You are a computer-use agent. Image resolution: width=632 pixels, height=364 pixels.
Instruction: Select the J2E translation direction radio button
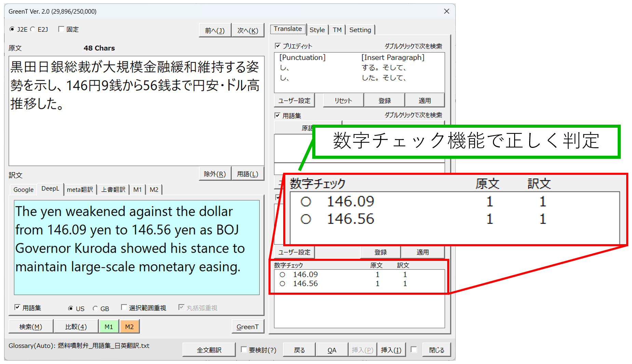click(x=12, y=29)
